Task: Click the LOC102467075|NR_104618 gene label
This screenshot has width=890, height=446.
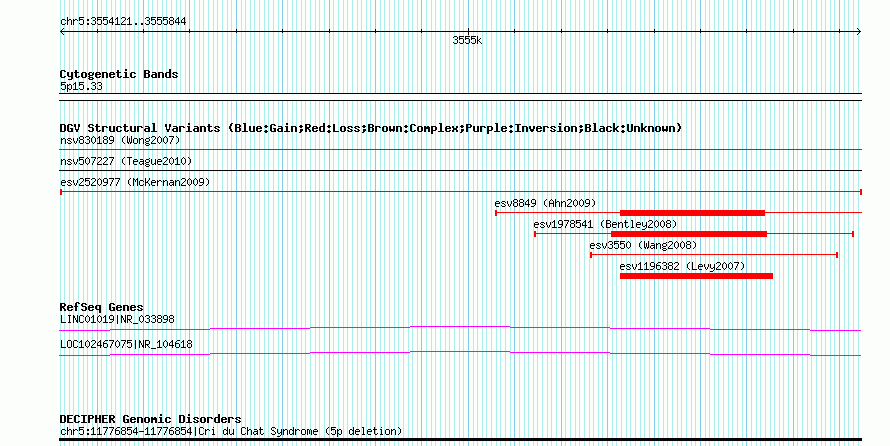Action: (x=126, y=344)
